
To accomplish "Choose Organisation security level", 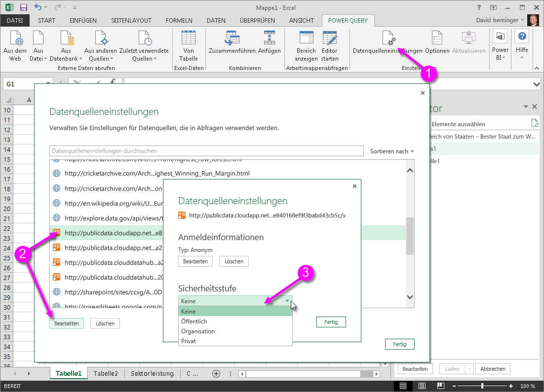I will pos(235,331).
